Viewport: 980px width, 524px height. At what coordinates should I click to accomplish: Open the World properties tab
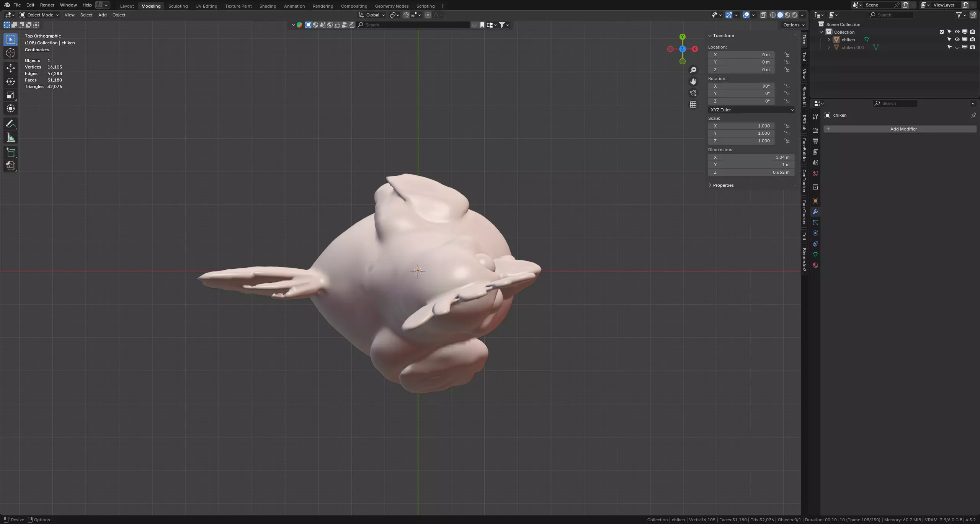tap(815, 173)
